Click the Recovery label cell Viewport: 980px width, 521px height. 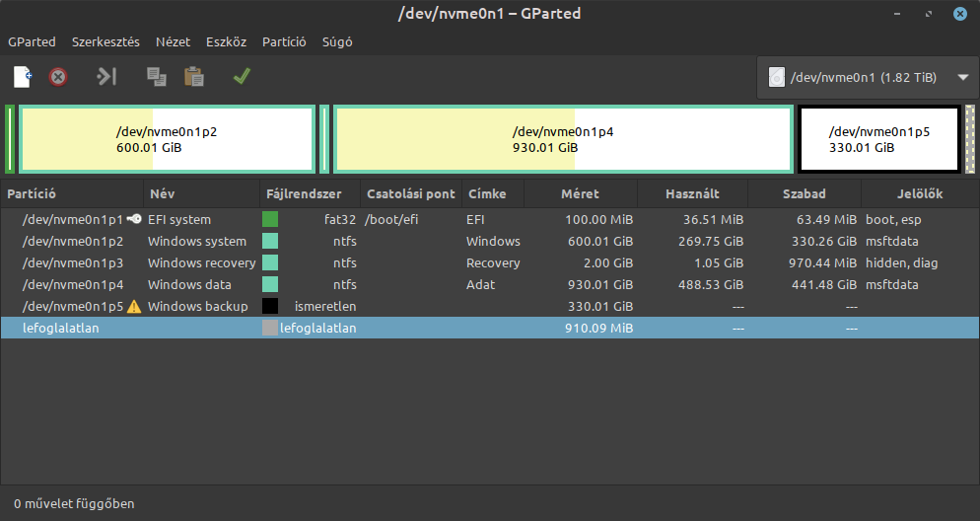(493, 263)
